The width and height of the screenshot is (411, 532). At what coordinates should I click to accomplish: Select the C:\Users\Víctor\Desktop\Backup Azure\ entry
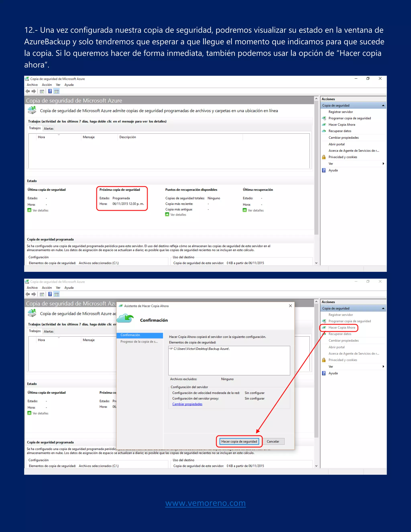(201, 349)
